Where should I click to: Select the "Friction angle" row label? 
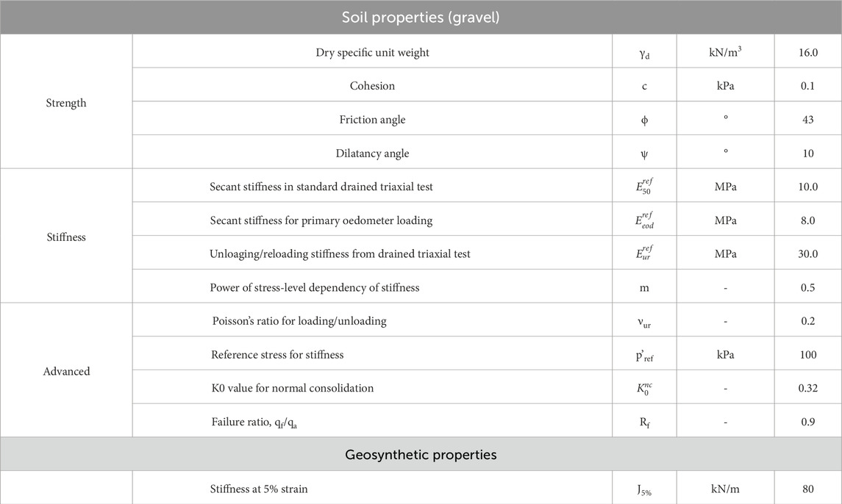click(372, 120)
